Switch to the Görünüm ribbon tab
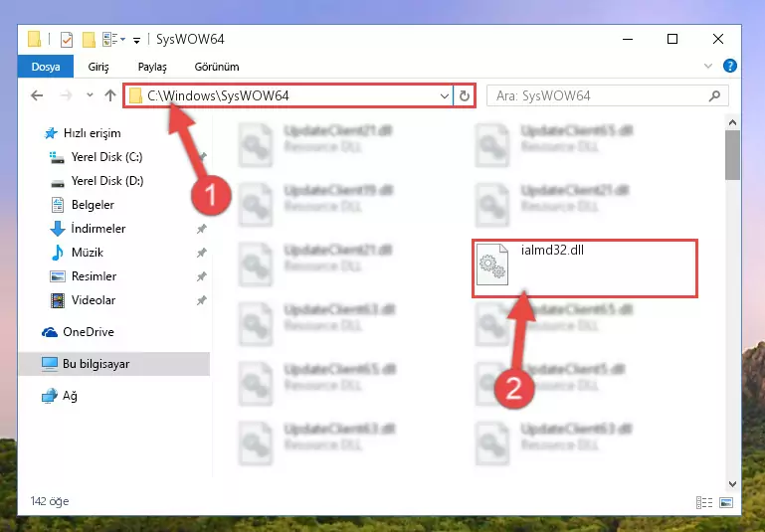 217,67
